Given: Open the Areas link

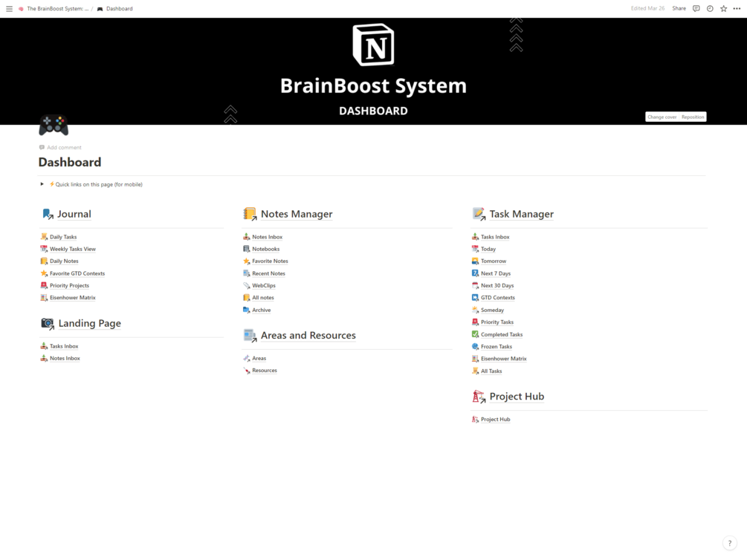Looking at the screenshot, I should 259,359.
